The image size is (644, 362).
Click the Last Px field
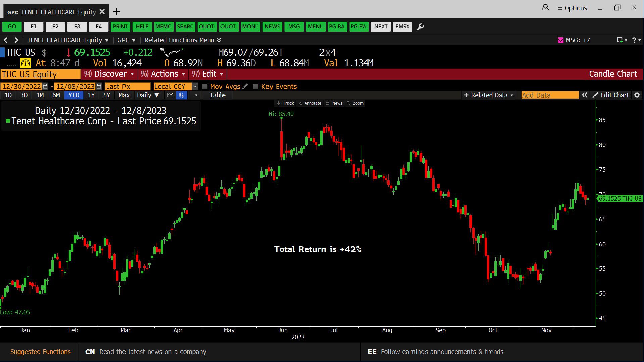click(x=128, y=86)
